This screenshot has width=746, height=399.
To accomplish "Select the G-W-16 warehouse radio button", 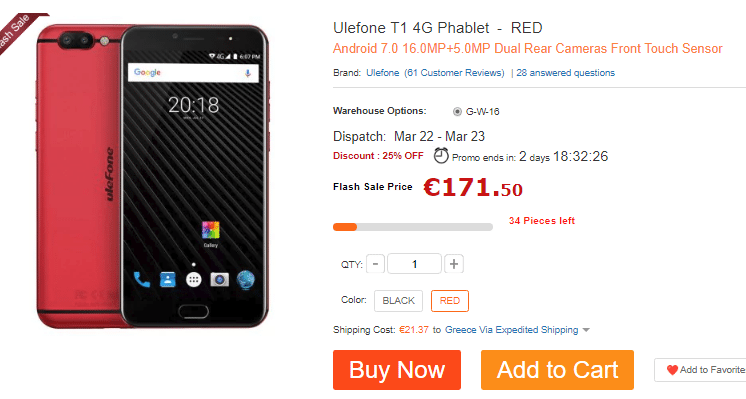I will (457, 112).
